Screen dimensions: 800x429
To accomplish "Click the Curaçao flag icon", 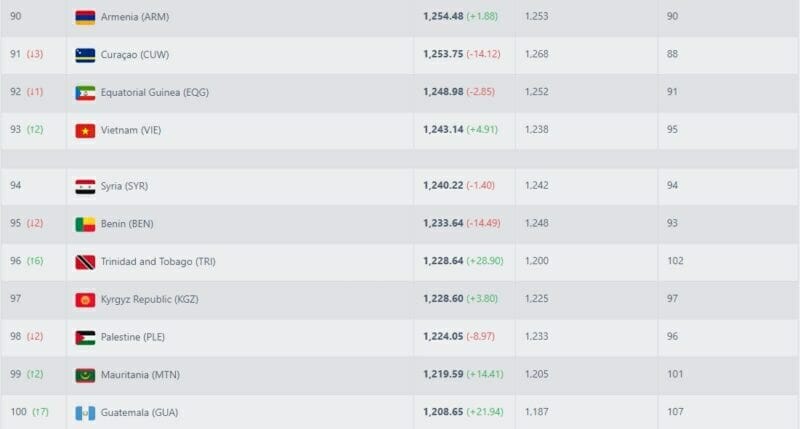I will click(85, 55).
